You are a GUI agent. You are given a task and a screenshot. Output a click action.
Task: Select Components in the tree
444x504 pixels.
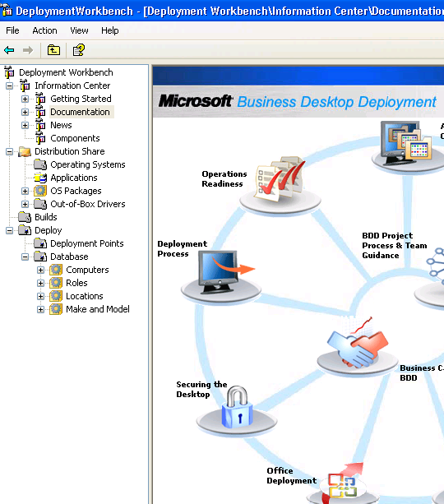[75, 138]
